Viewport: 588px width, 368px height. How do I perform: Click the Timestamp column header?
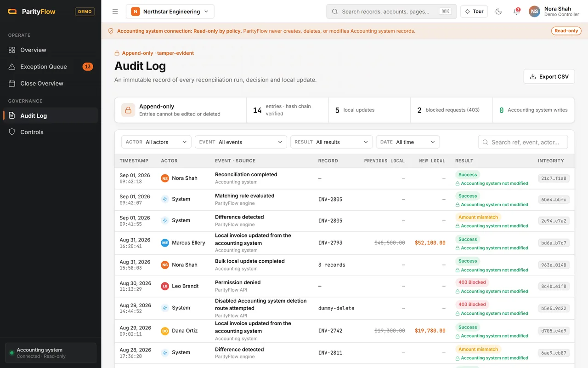pyautogui.click(x=134, y=161)
